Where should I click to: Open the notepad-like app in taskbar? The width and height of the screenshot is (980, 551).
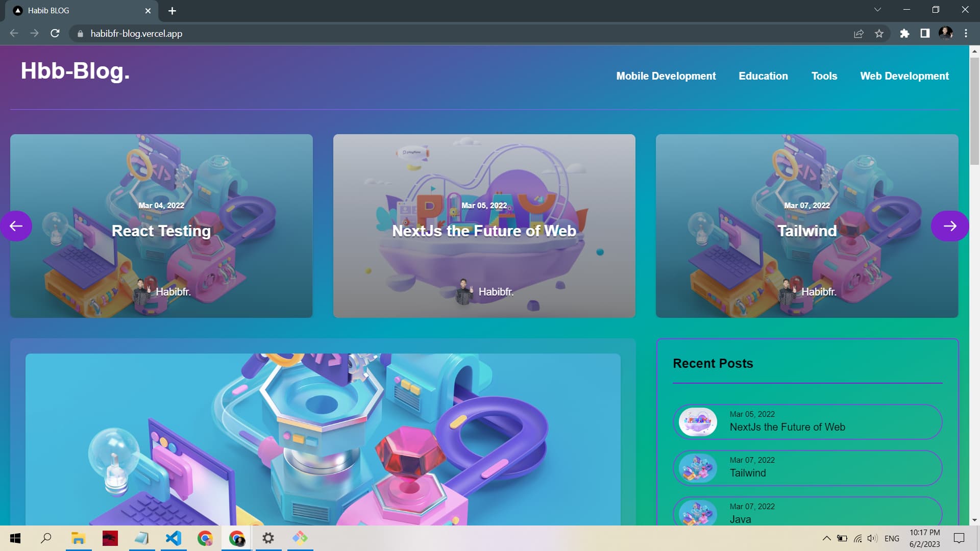141,538
